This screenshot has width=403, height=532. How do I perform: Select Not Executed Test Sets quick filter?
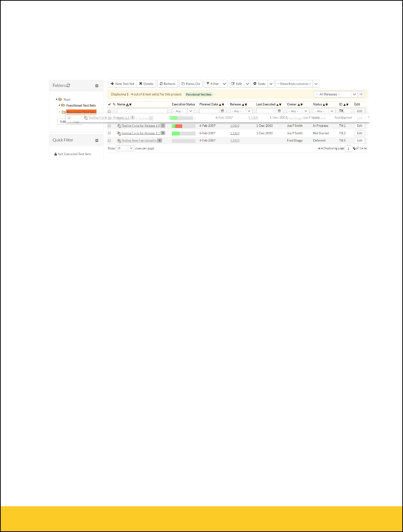tap(74, 154)
